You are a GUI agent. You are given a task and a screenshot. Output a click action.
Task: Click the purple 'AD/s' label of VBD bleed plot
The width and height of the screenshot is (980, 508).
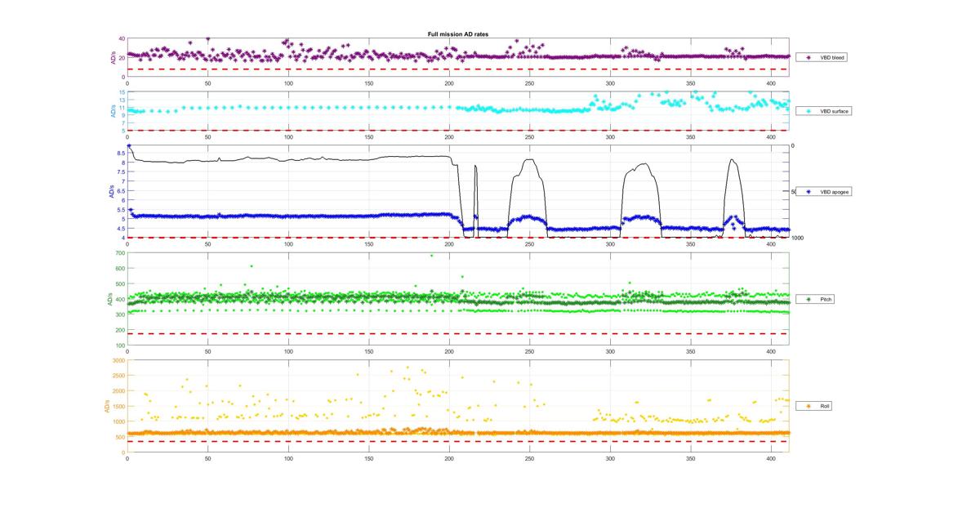113,58
